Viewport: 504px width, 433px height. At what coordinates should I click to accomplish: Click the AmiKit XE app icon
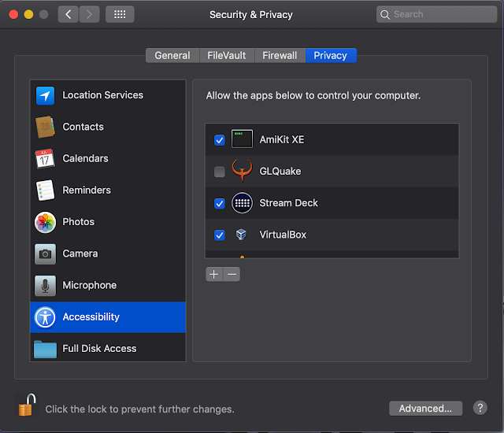242,139
